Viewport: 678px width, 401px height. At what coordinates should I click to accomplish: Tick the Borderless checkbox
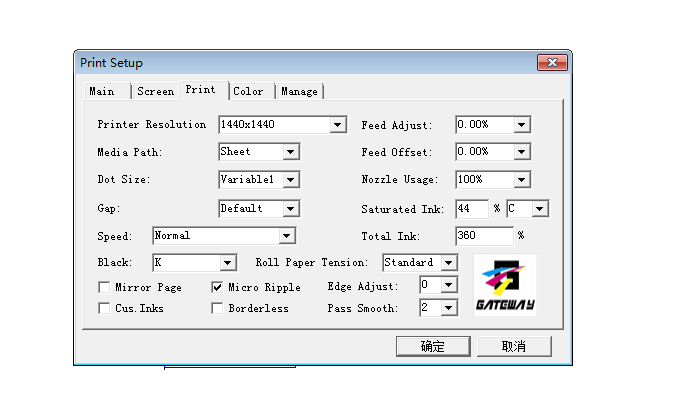217,308
